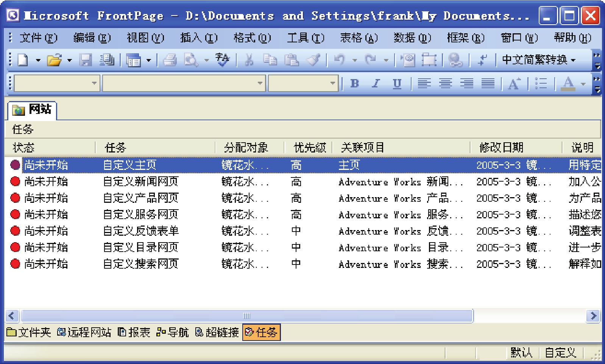Click the Align right icon

[x=466, y=83]
